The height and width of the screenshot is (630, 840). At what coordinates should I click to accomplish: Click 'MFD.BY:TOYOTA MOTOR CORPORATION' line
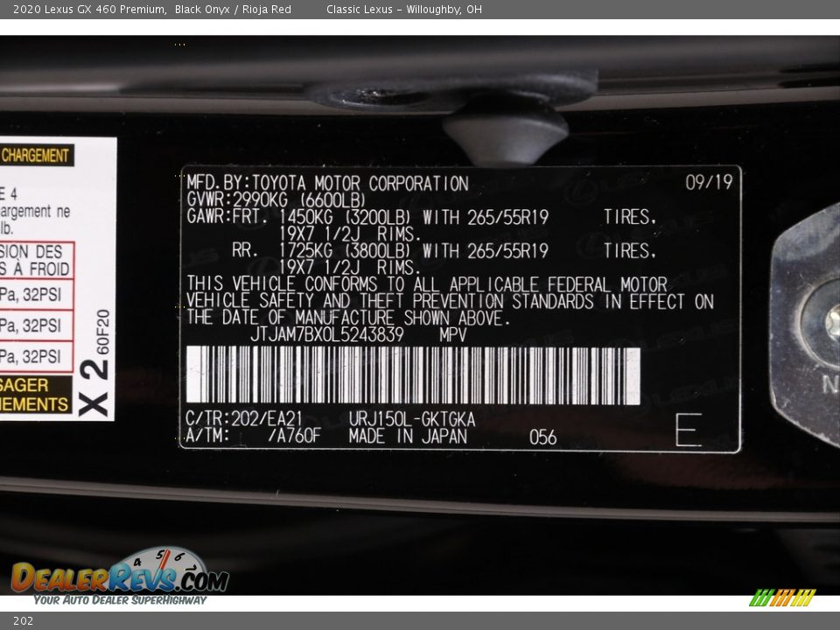pos(327,183)
